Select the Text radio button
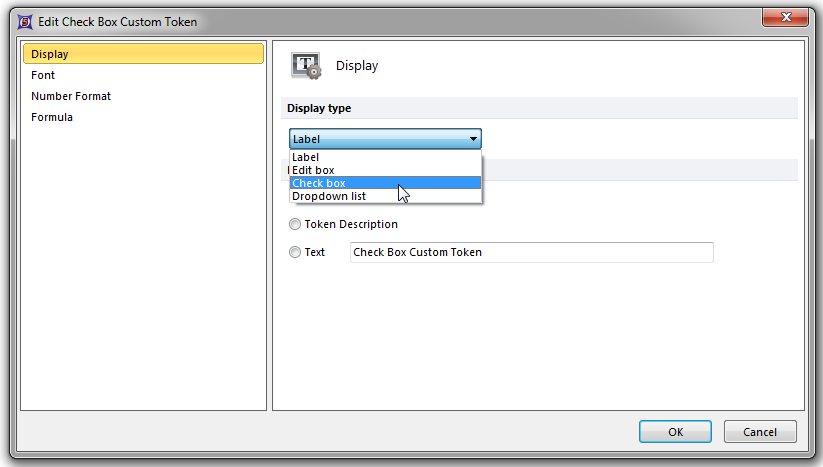 [295, 253]
